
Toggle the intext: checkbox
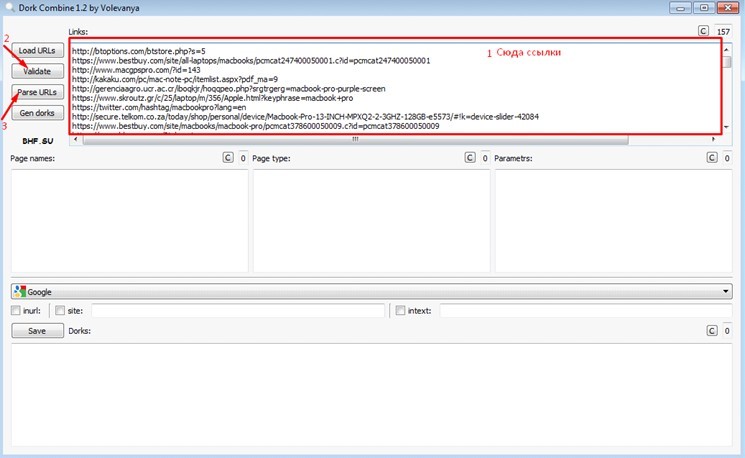pos(401,311)
